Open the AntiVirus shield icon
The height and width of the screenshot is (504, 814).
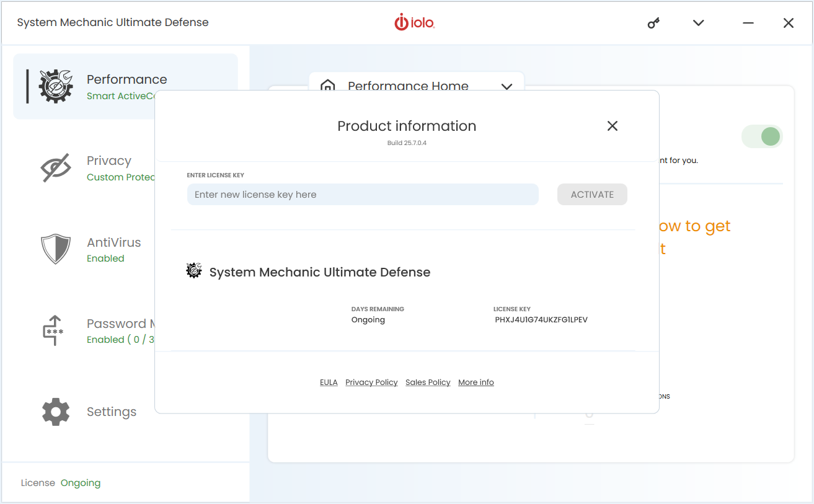(x=56, y=249)
